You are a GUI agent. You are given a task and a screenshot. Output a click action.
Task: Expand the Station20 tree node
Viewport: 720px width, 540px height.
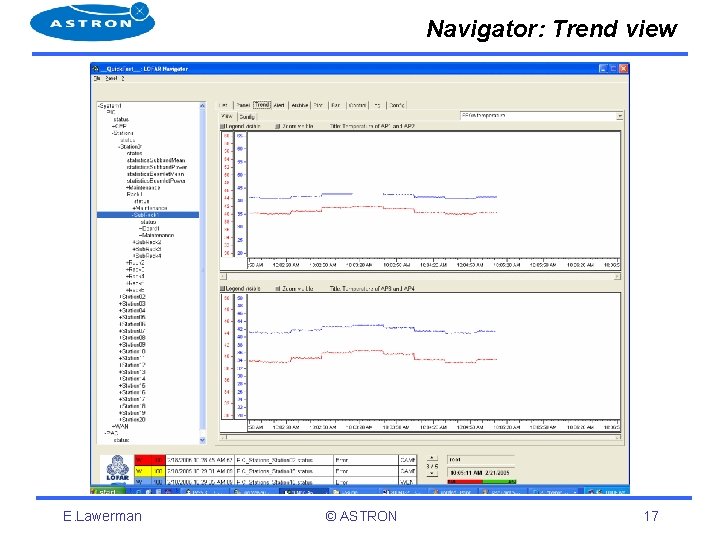[120, 420]
